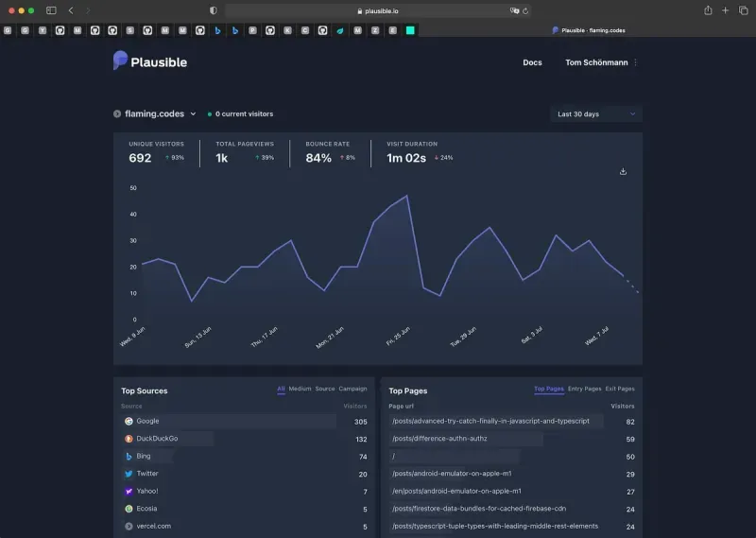756x538 pixels.
Task: Switch Top Sources to Medium tab
Action: pos(300,389)
